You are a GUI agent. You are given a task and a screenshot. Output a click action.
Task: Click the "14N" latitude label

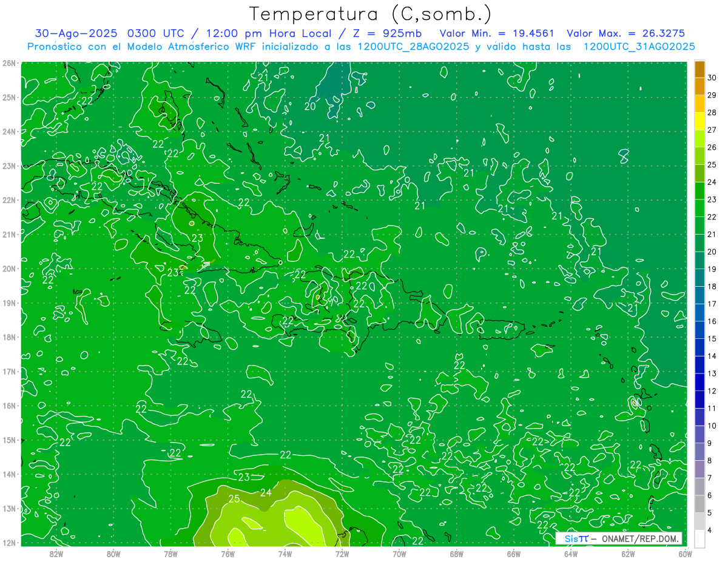pyautogui.click(x=9, y=474)
